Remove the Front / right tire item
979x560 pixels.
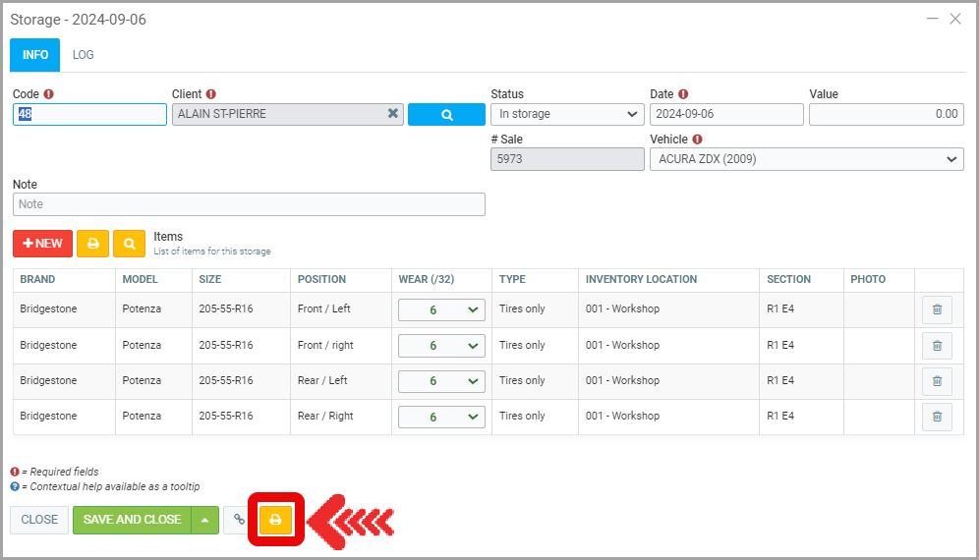(936, 346)
